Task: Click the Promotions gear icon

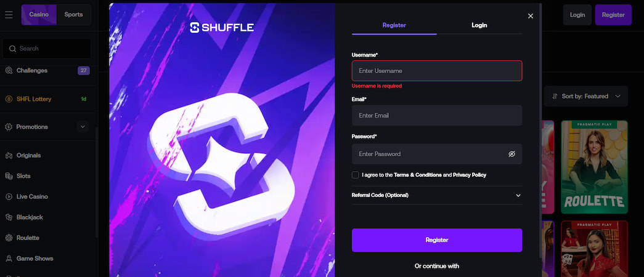Action: (9, 127)
